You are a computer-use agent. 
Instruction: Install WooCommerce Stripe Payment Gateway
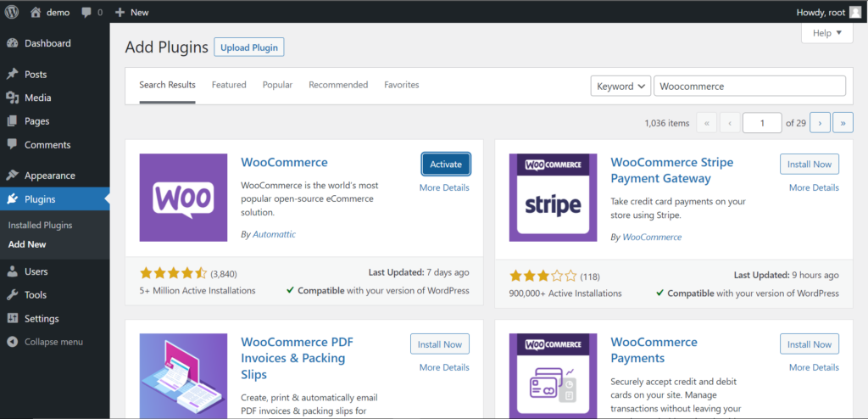click(x=810, y=164)
